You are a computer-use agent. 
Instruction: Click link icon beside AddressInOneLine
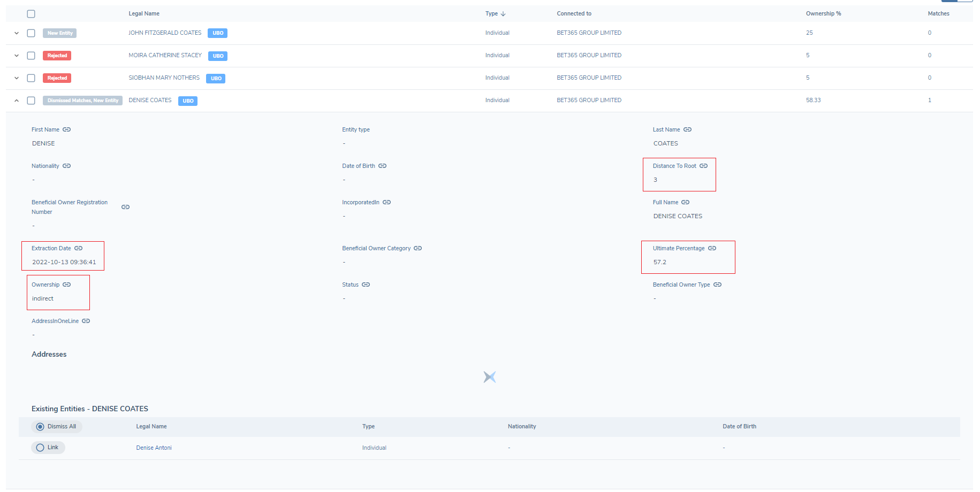(86, 321)
